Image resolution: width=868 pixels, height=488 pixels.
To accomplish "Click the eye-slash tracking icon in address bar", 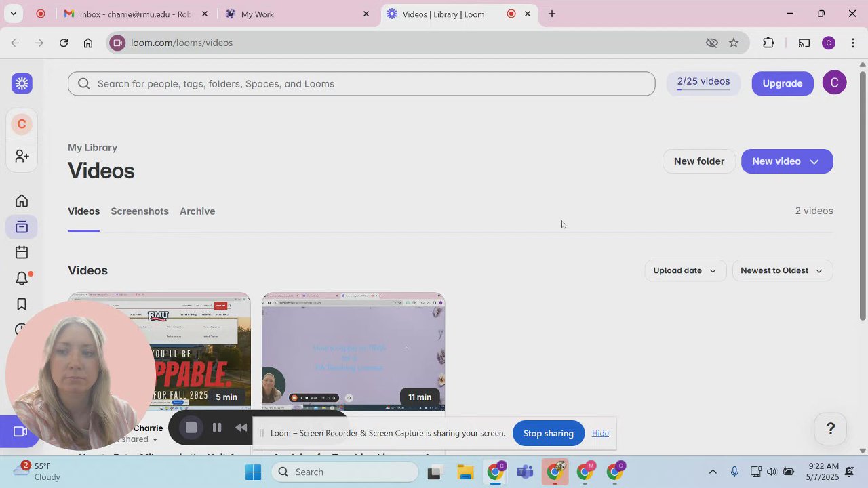I will coord(711,43).
